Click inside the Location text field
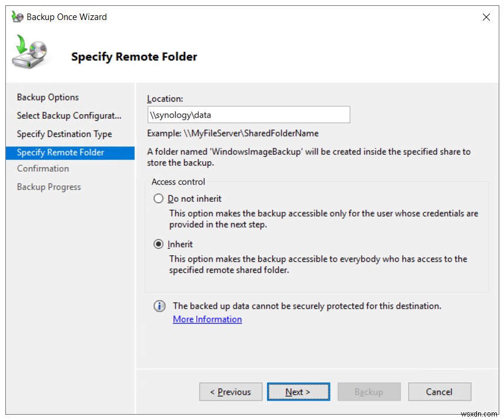Viewport: 504px width, 420px height. [249, 114]
